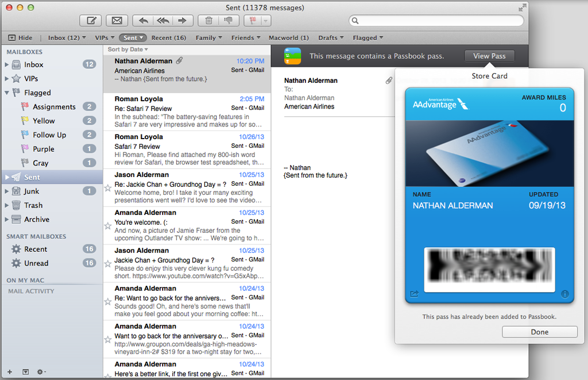Switch to the Drafts favorites tab
The height and width of the screenshot is (380, 588).
(330, 38)
